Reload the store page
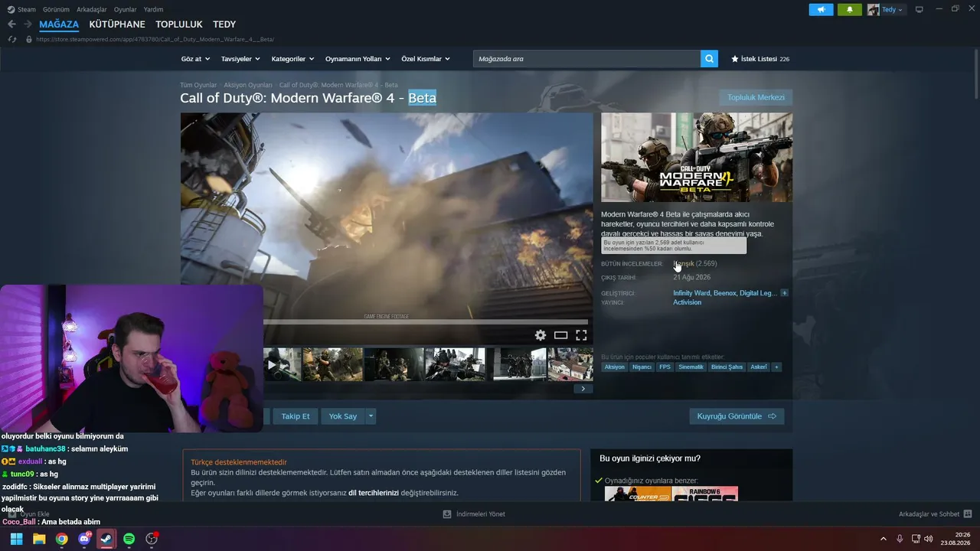 [12, 39]
